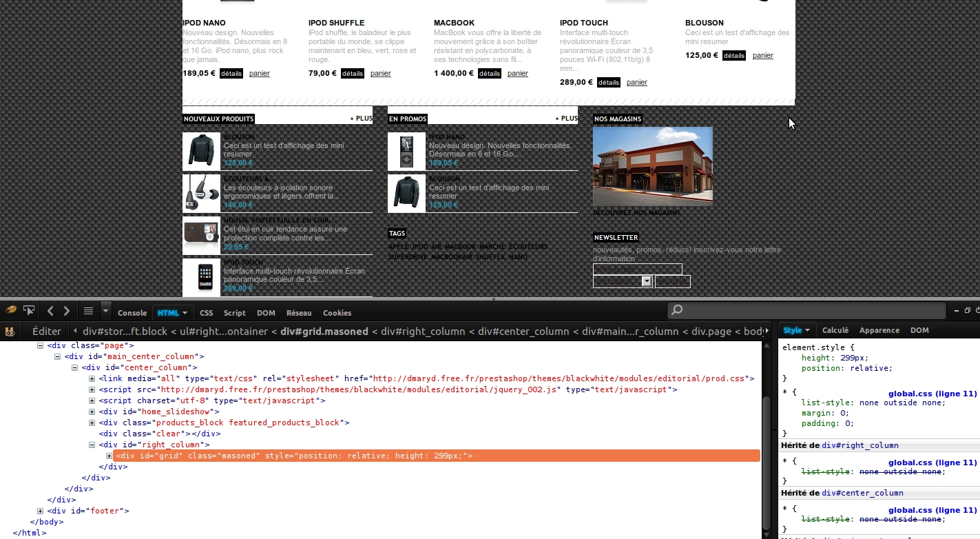Show later breadcrumb path entries

point(767,332)
